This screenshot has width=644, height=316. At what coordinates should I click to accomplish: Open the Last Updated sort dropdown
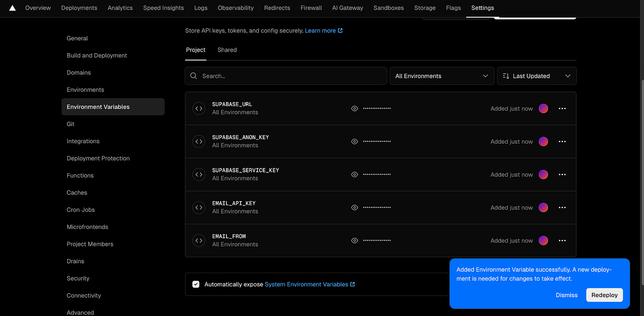(x=537, y=76)
